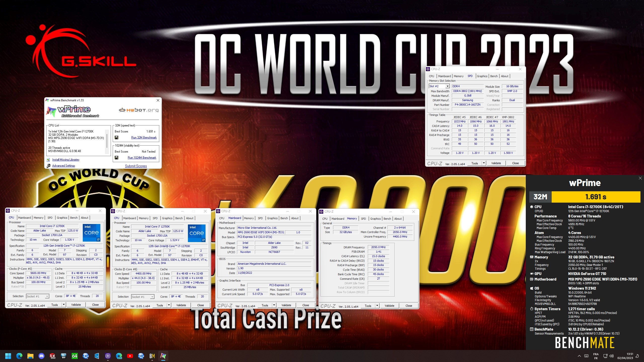The height and width of the screenshot is (362, 644).
Task: Select the active wPrime taskbar icon
Action: point(163,356)
